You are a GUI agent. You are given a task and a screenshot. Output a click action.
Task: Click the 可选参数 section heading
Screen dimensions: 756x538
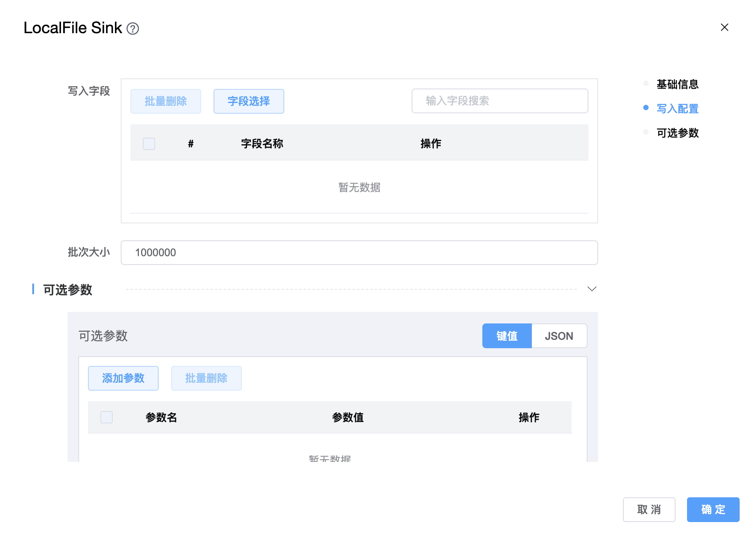(68, 290)
